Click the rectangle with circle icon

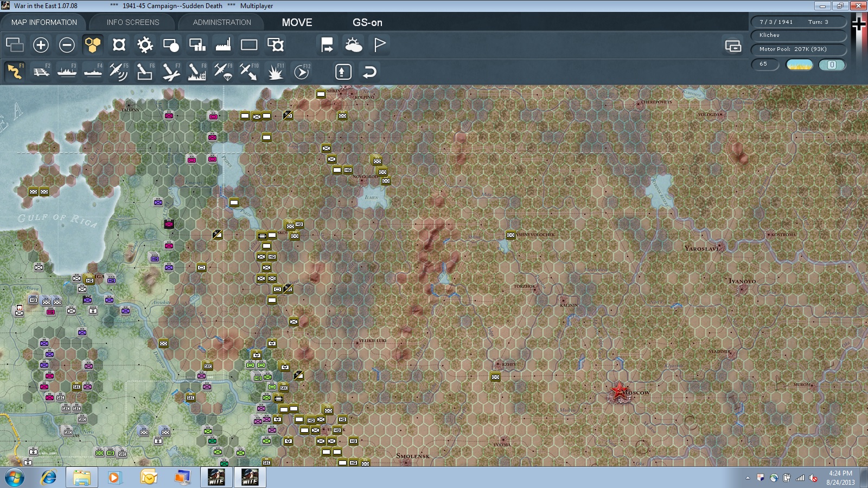point(171,45)
